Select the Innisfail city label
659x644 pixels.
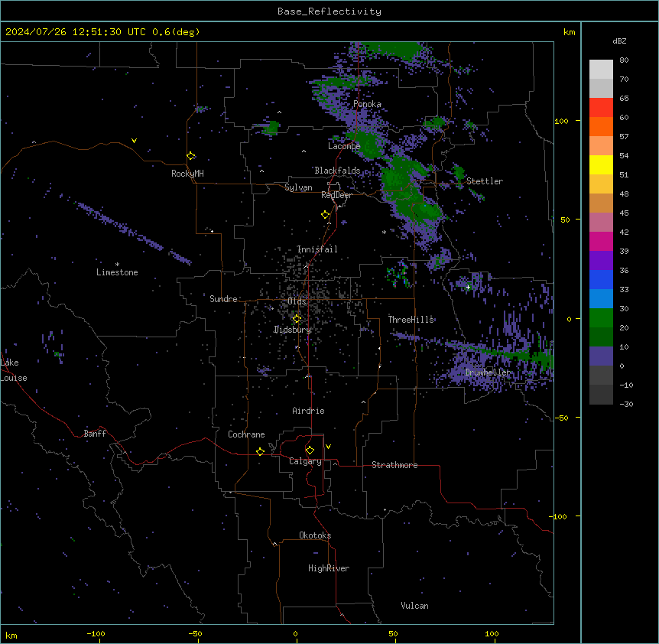tap(317, 249)
